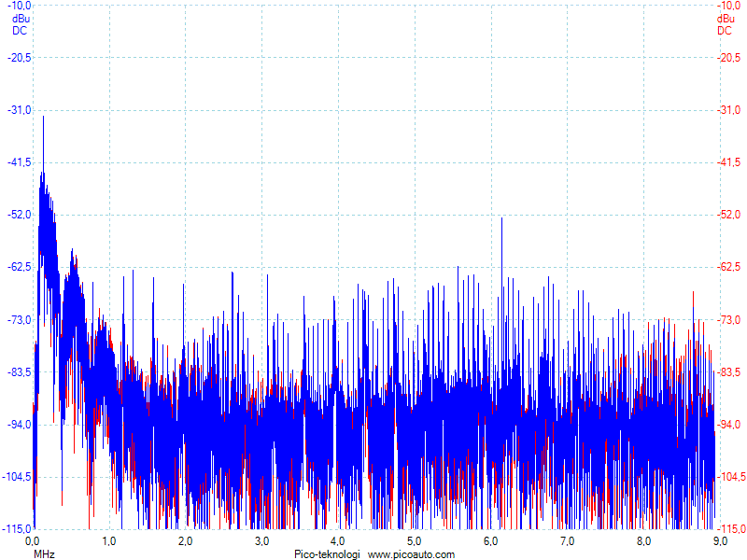Open the www.picoauto.com address text
Image resolution: width=747 pixels, height=560 pixels.
click(x=411, y=554)
